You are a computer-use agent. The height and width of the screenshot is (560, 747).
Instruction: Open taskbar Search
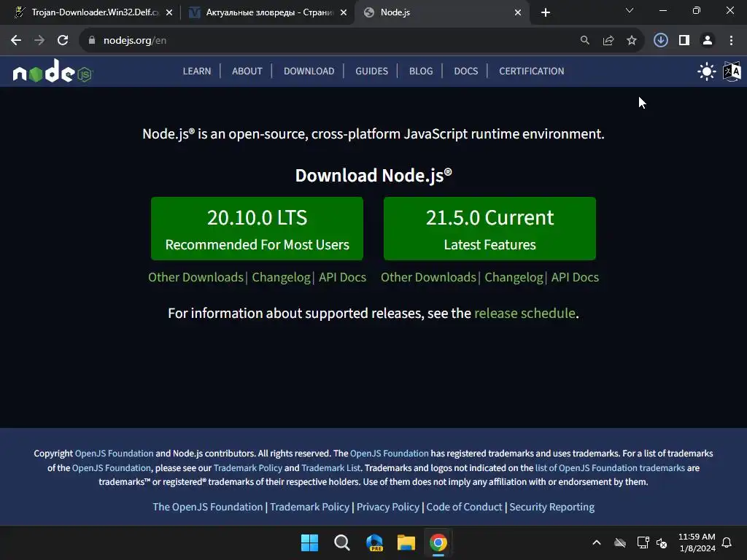coord(341,542)
